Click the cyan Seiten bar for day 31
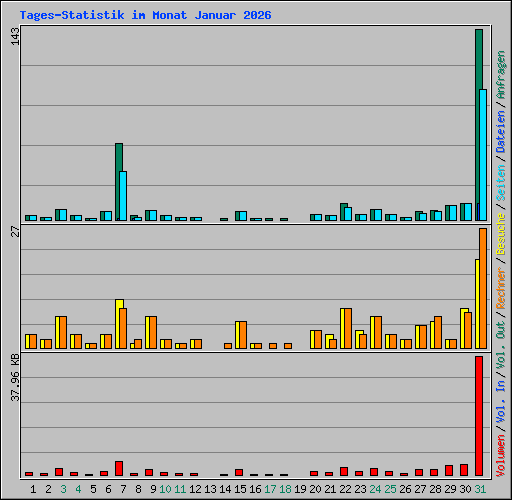The image size is (512, 500). tap(483, 155)
